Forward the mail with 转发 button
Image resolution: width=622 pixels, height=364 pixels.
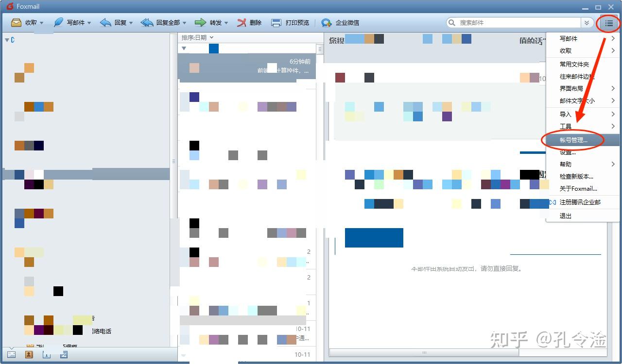tap(208, 22)
